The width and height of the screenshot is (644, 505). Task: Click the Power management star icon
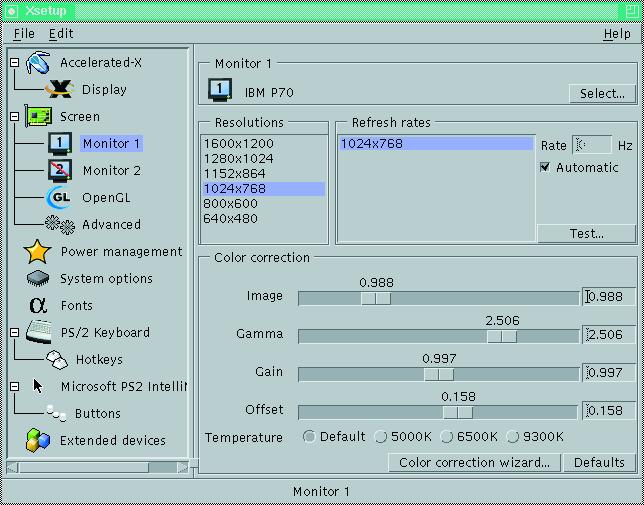[x=38, y=252]
